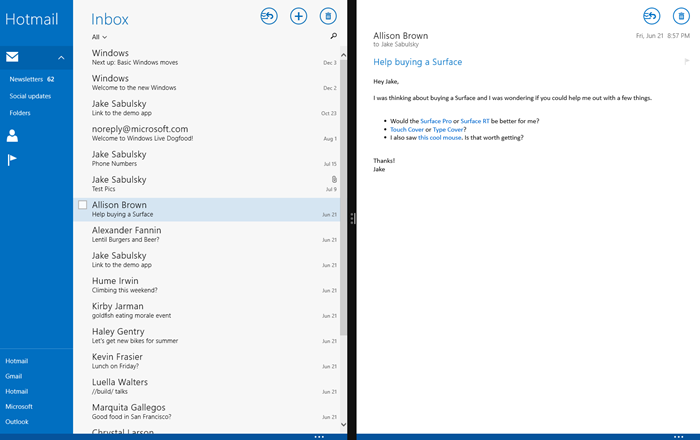
Task: Click the split view divider handle
Action: click(x=352, y=218)
